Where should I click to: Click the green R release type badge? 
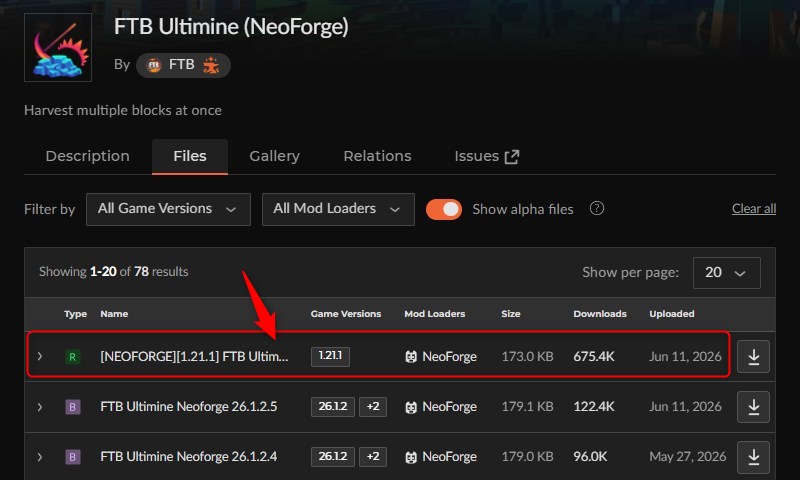[72, 357]
